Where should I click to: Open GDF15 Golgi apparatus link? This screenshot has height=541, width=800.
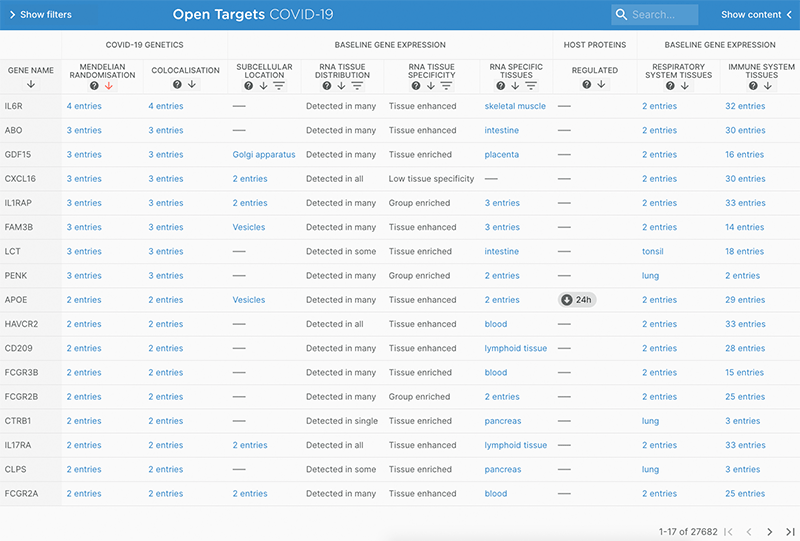click(x=264, y=155)
